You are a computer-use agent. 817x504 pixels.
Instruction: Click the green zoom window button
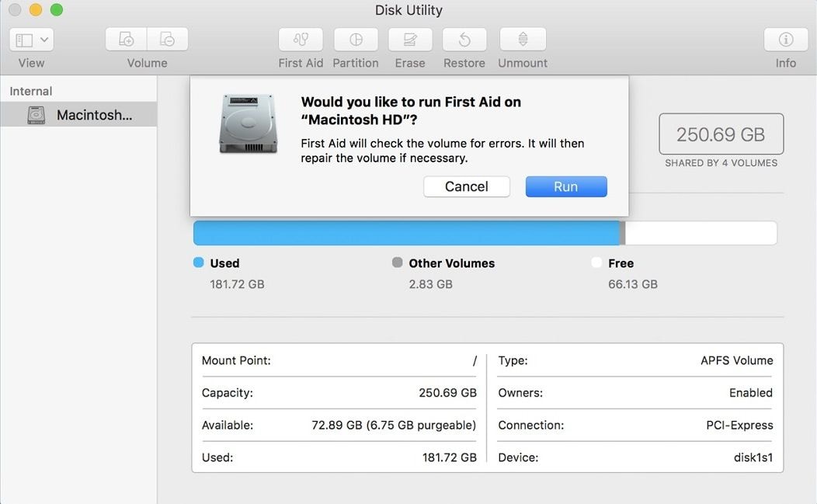[x=56, y=10]
